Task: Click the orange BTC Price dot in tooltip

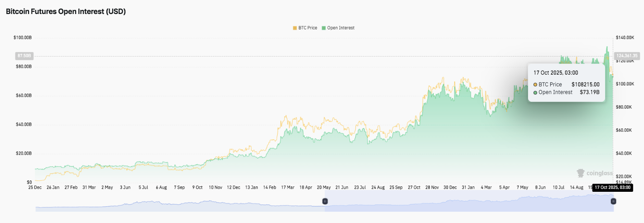Action: 536,85
